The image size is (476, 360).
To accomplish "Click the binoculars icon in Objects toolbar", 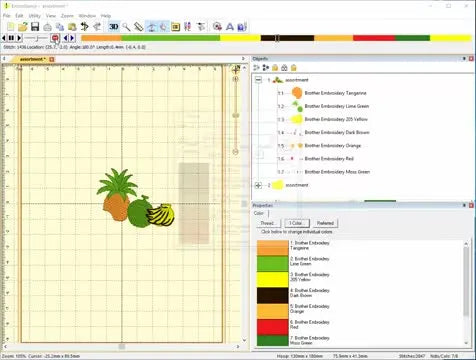I will click(284, 68).
